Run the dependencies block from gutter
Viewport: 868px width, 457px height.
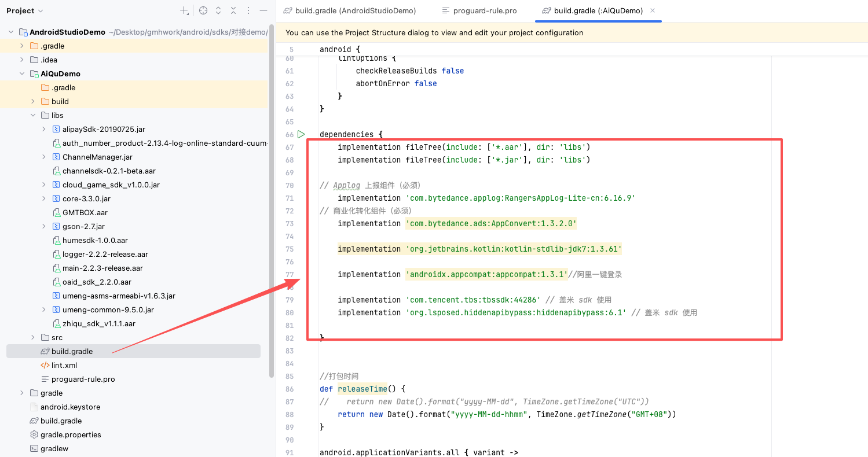coord(301,134)
